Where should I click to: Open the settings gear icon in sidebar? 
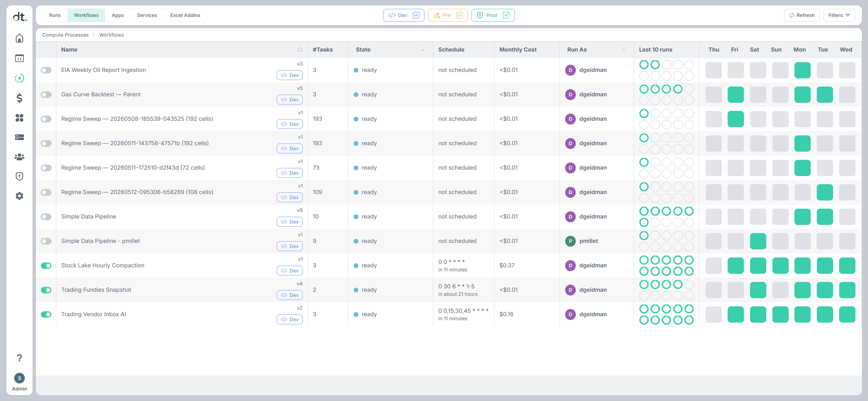tap(19, 196)
